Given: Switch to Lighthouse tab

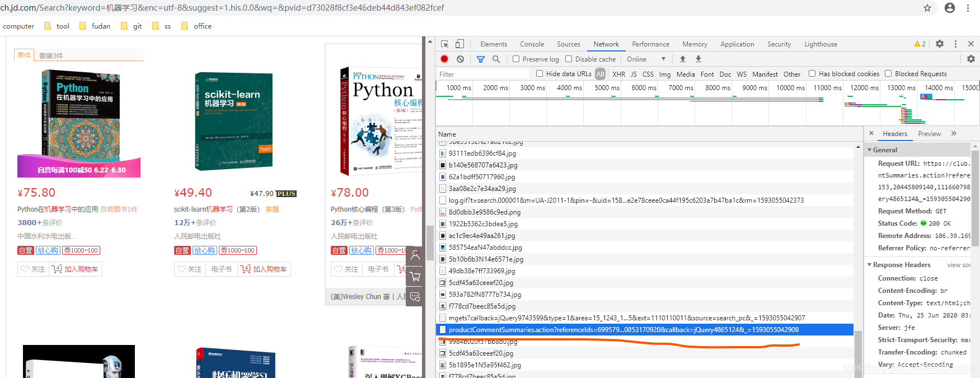Looking at the screenshot, I should pos(820,44).
